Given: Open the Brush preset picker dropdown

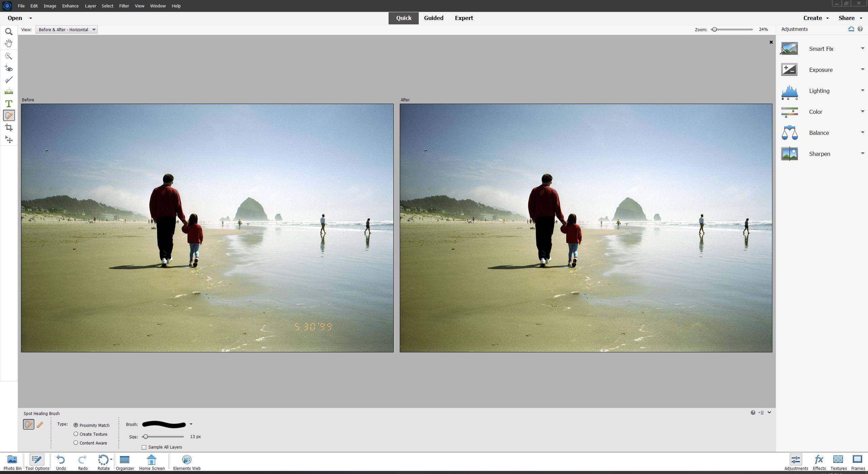Looking at the screenshot, I should pos(191,424).
